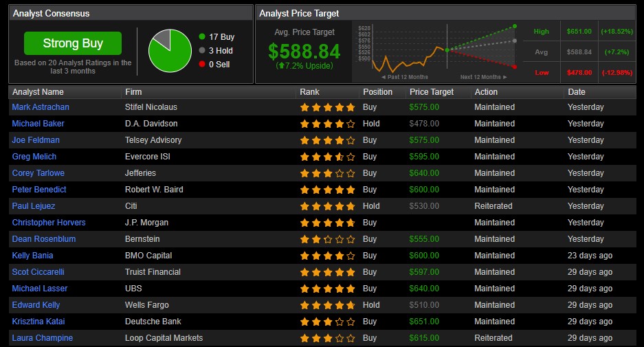Open Peter Benedict analyst link
644x347 pixels.
[39, 190]
